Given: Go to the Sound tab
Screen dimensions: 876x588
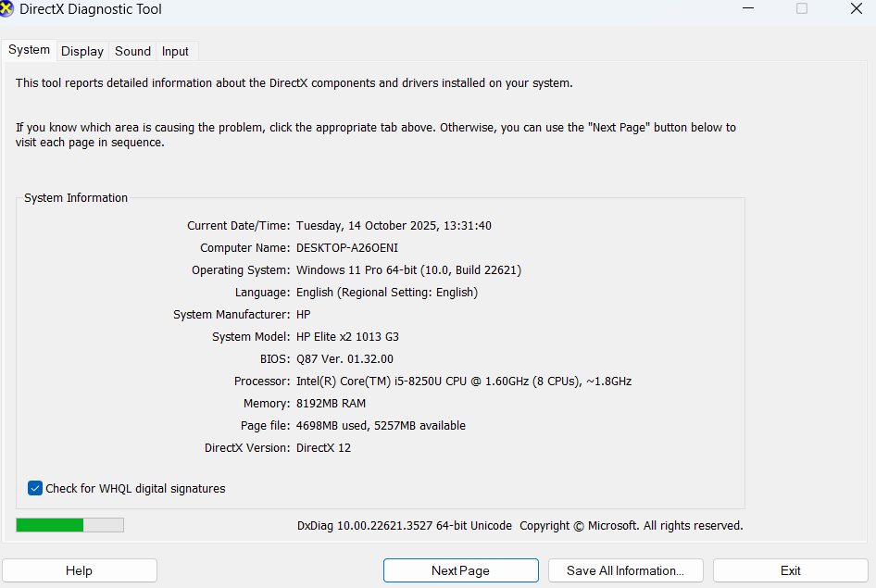Looking at the screenshot, I should pyautogui.click(x=132, y=51).
